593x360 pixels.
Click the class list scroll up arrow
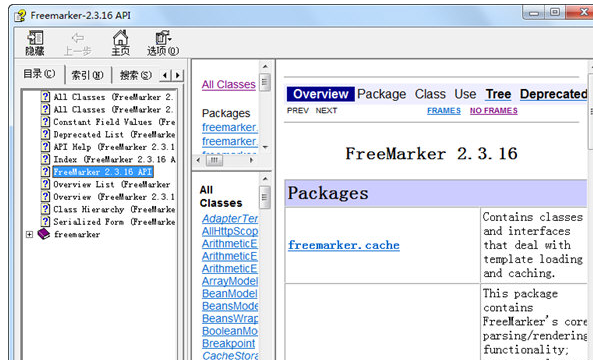265,179
